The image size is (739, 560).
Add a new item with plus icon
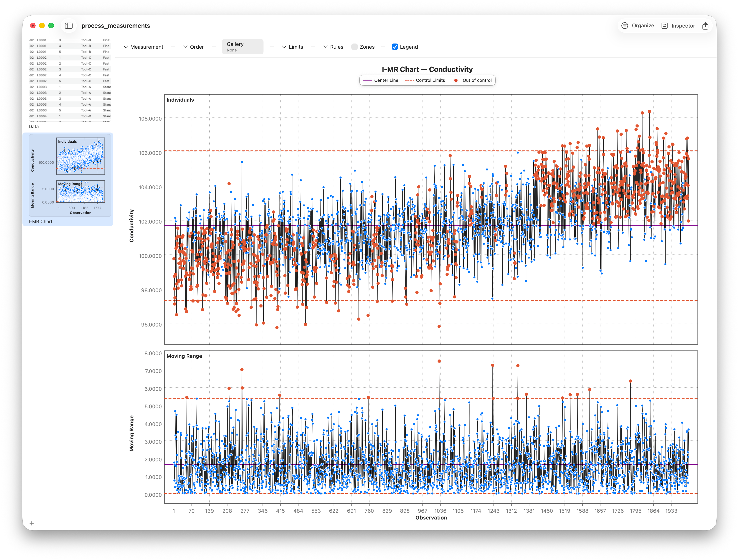[x=32, y=523]
